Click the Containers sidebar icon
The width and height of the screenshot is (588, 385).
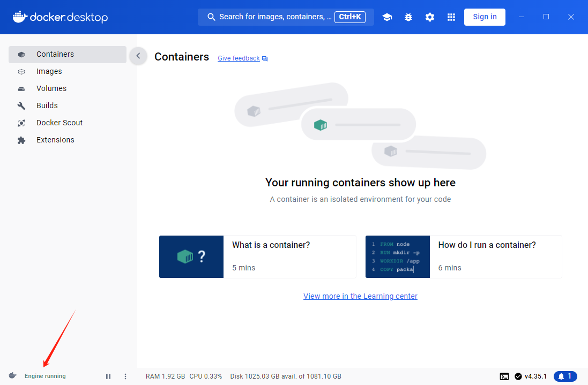21,55
